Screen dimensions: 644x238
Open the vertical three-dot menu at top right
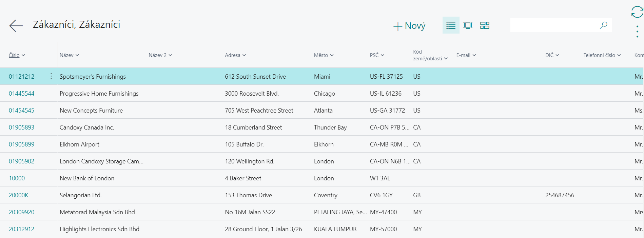click(638, 32)
